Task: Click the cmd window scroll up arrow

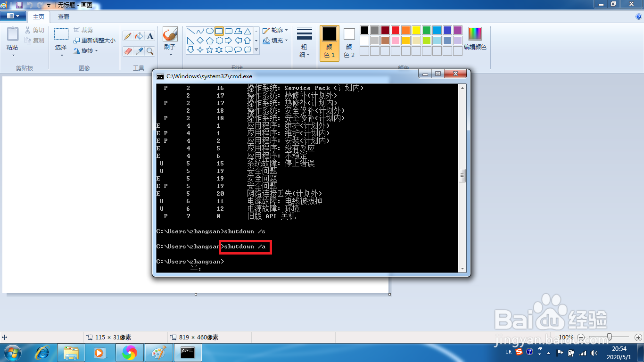Action: [x=462, y=87]
